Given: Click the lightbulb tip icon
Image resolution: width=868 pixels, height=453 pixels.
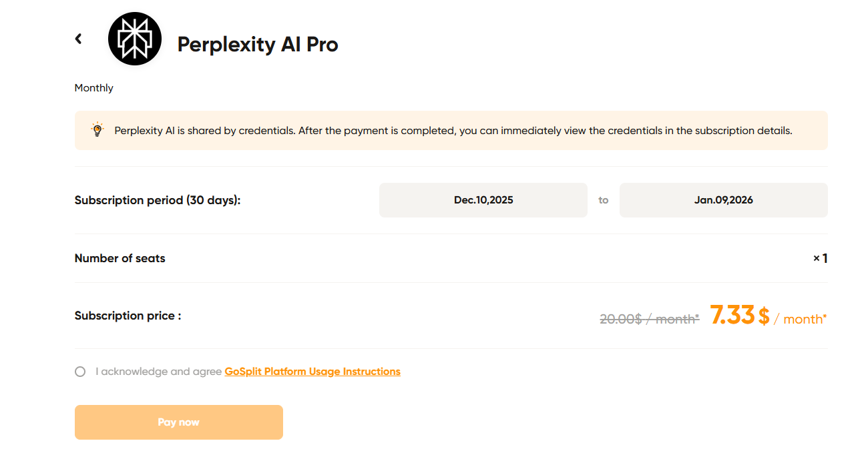Looking at the screenshot, I should 97,130.
